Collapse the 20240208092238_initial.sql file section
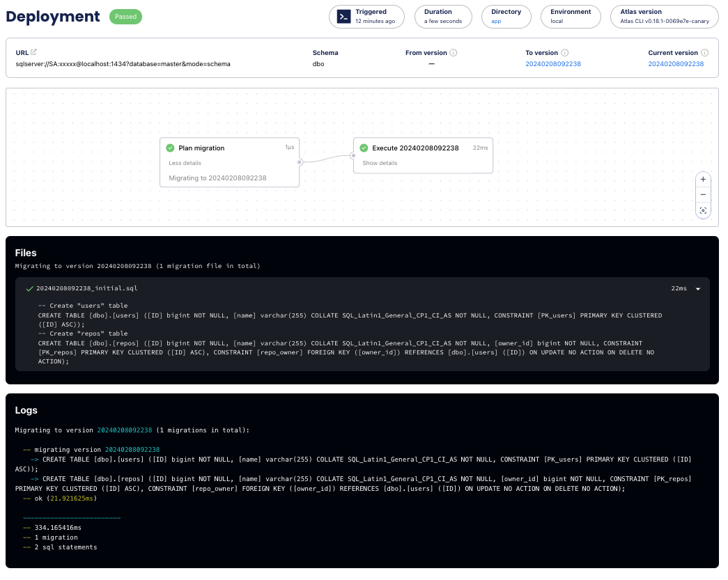The width and height of the screenshot is (728, 580). [698, 289]
